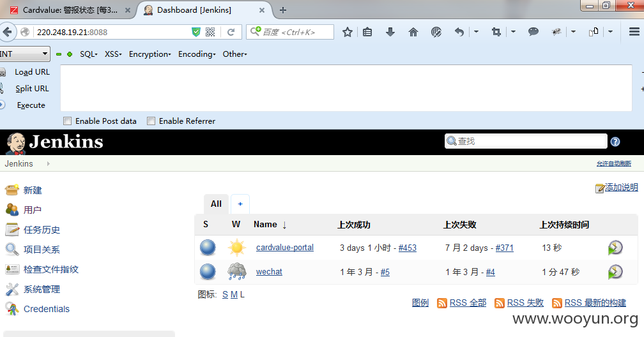Click the crop screenshot toolbar icon

coord(496,32)
